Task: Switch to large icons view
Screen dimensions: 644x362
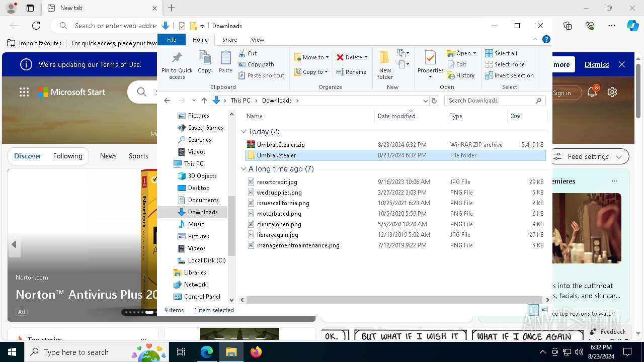Action: click(544, 310)
